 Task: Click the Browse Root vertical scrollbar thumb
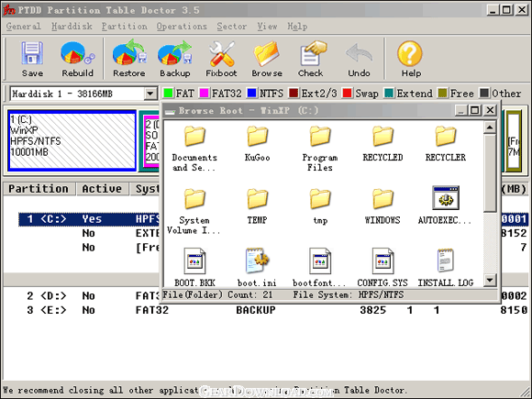click(x=490, y=173)
